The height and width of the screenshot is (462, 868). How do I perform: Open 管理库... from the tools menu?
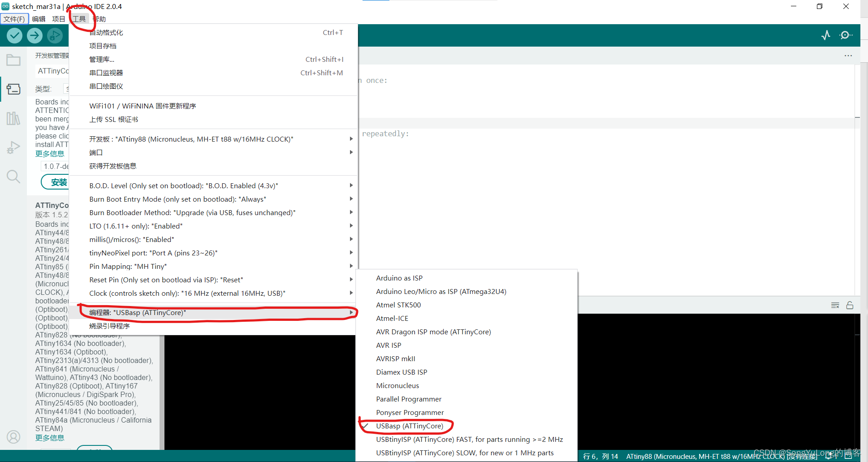tap(213, 59)
